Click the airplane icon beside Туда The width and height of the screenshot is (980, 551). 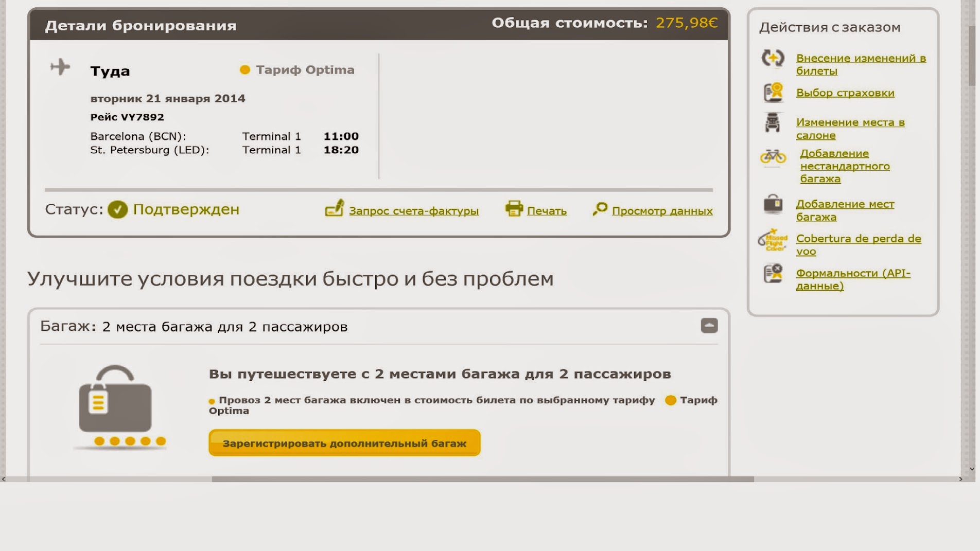click(x=60, y=67)
